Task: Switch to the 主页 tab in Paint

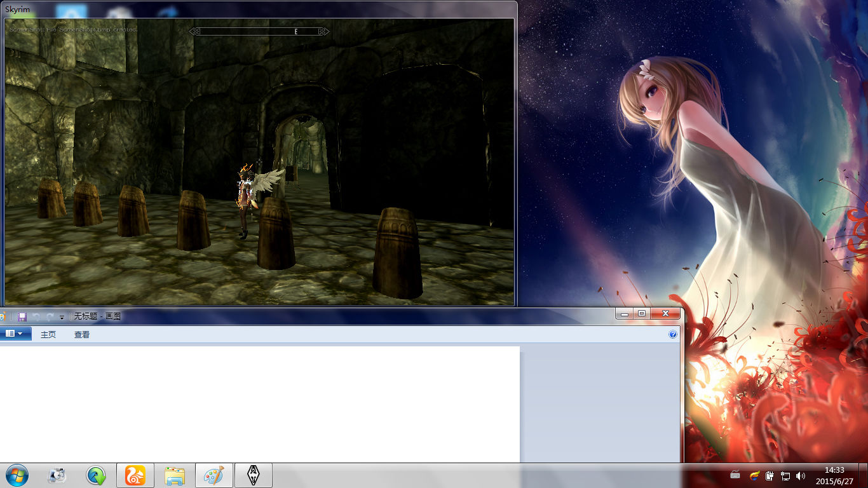Action: tap(48, 334)
